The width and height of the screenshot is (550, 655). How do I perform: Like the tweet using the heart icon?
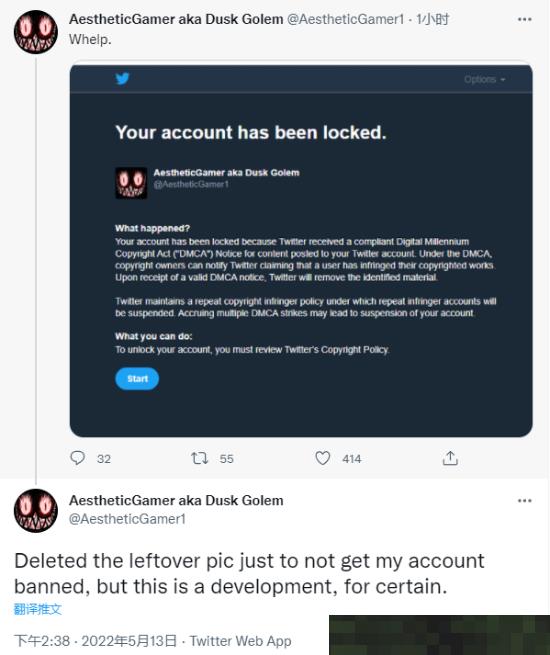tap(322, 458)
